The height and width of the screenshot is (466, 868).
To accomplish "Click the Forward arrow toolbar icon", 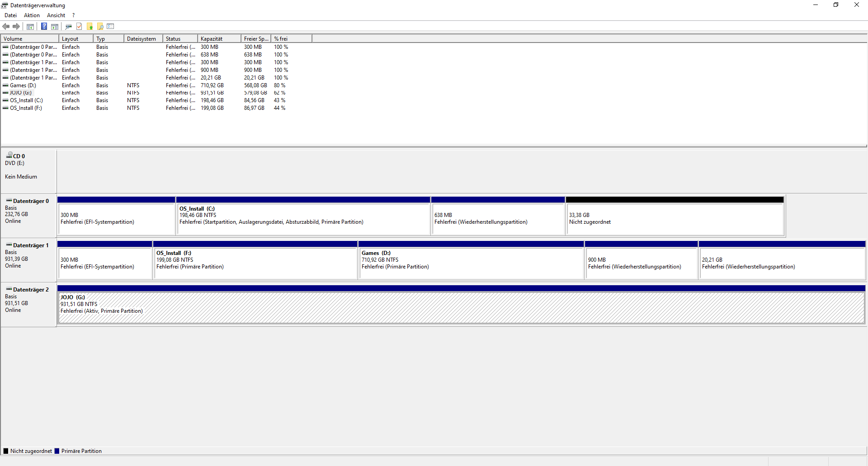I will pos(16,27).
